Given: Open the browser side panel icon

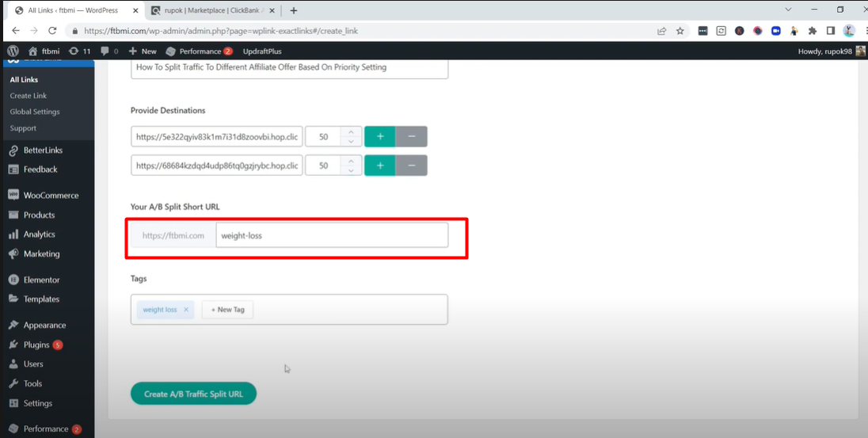Looking at the screenshot, I should 830,31.
